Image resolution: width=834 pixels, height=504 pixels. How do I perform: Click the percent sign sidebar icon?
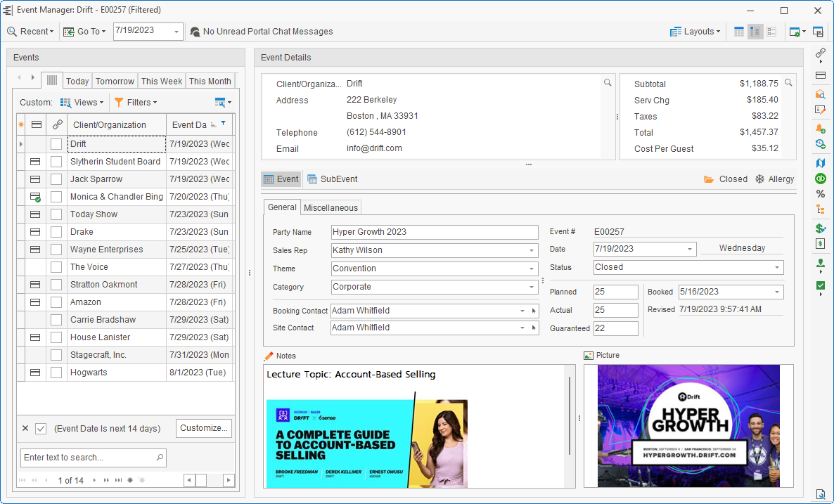[x=821, y=194]
